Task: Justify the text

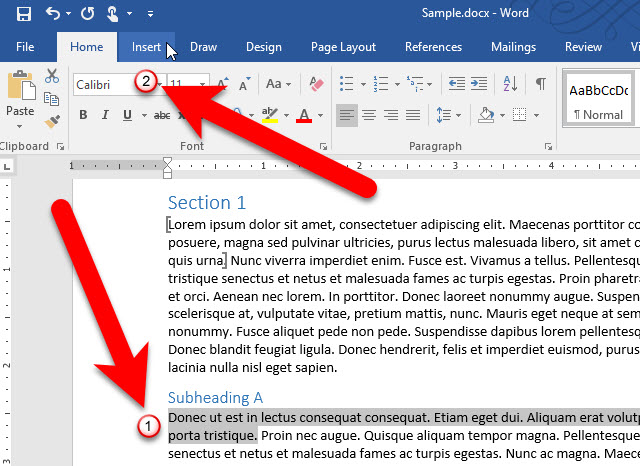Action: pyautogui.click(x=413, y=115)
